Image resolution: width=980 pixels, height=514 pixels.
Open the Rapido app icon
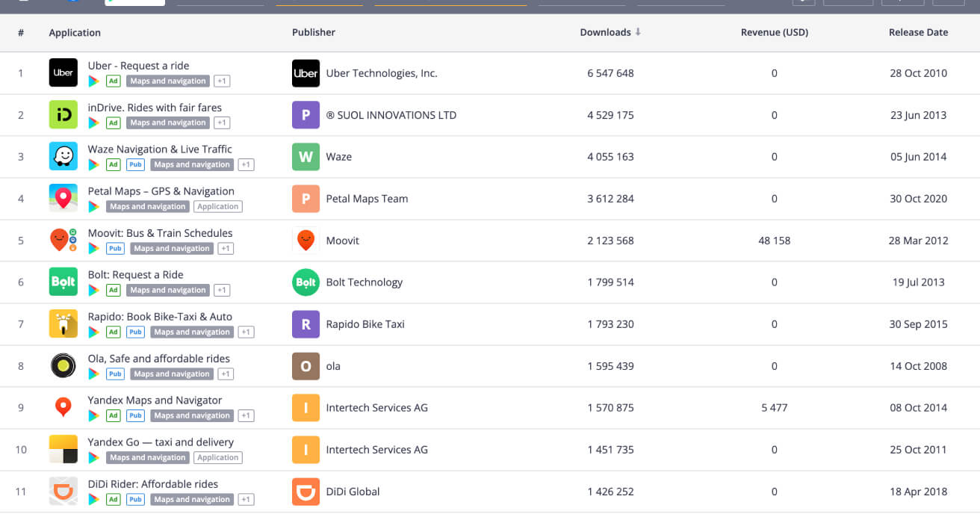(63, 324)
